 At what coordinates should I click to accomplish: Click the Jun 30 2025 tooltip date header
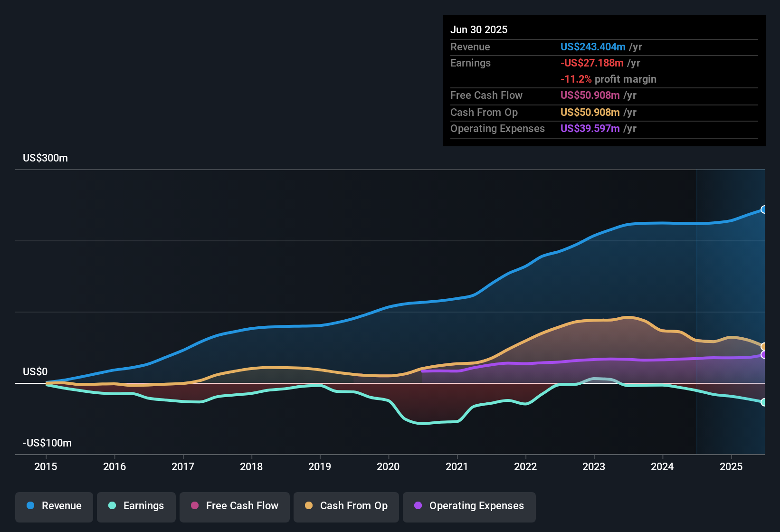click(479, 29)
